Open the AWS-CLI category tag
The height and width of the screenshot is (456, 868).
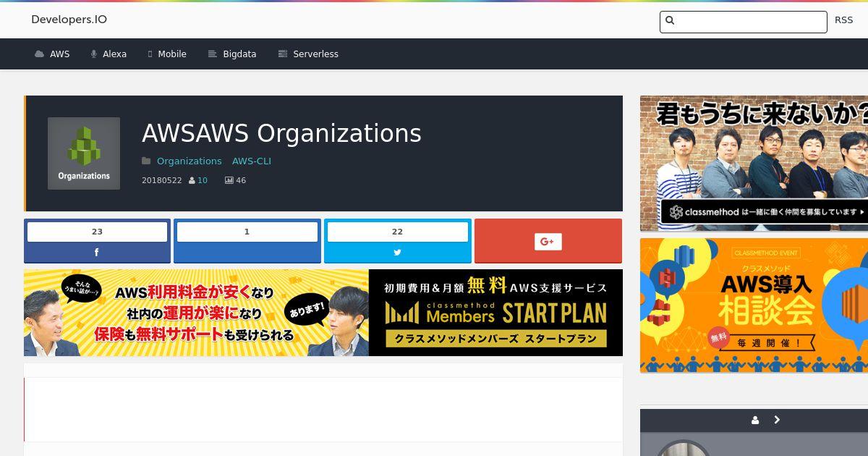pyautogui.click(x=252, y=161)
